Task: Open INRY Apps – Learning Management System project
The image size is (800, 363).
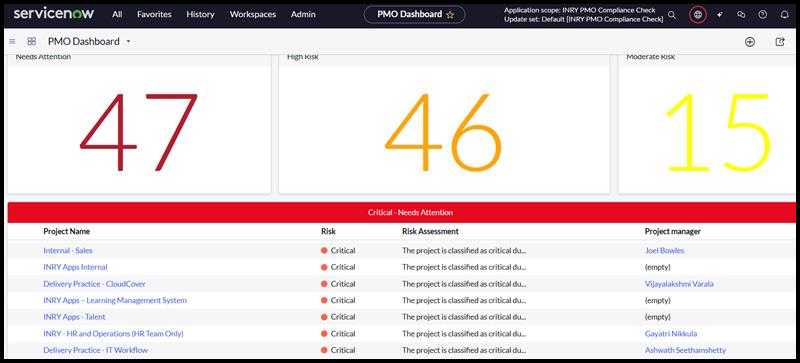Action: pyautogui.click(x=115, y=300)
